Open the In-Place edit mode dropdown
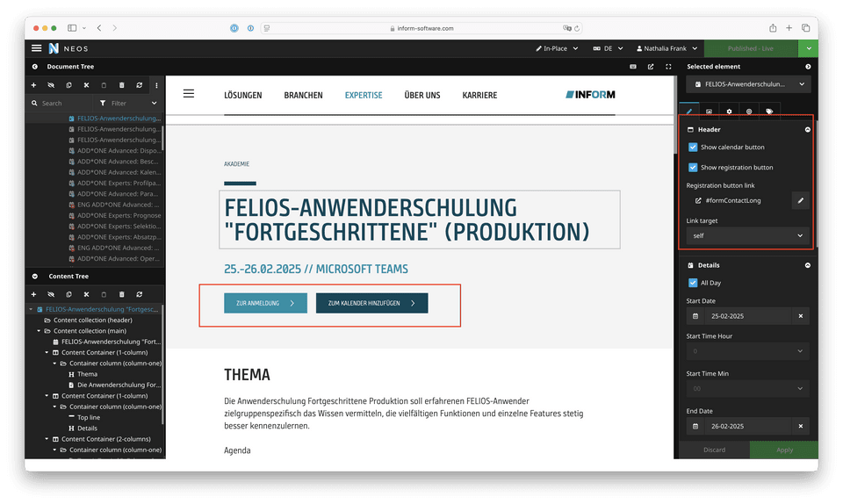Viewport: 843px width, 504px height. coord(557,48)
